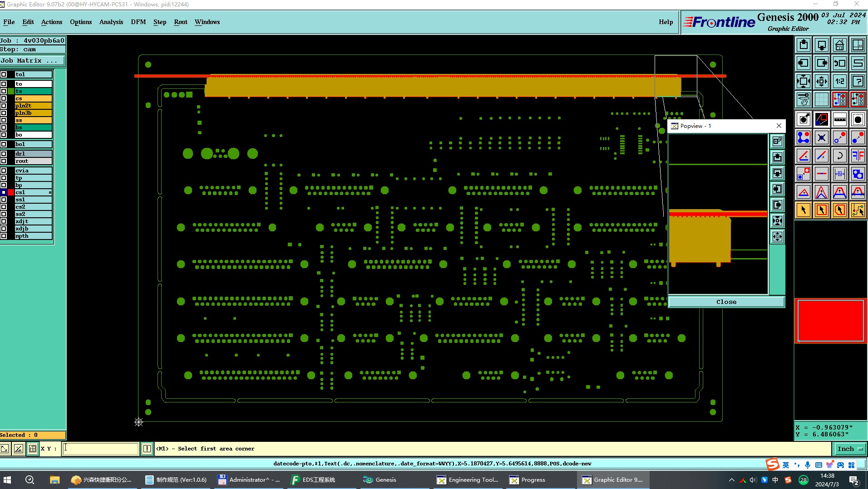Click the black-and-red zoom area tool icon
The width and height of the screenshot is (868, 489).
[822, 119]
